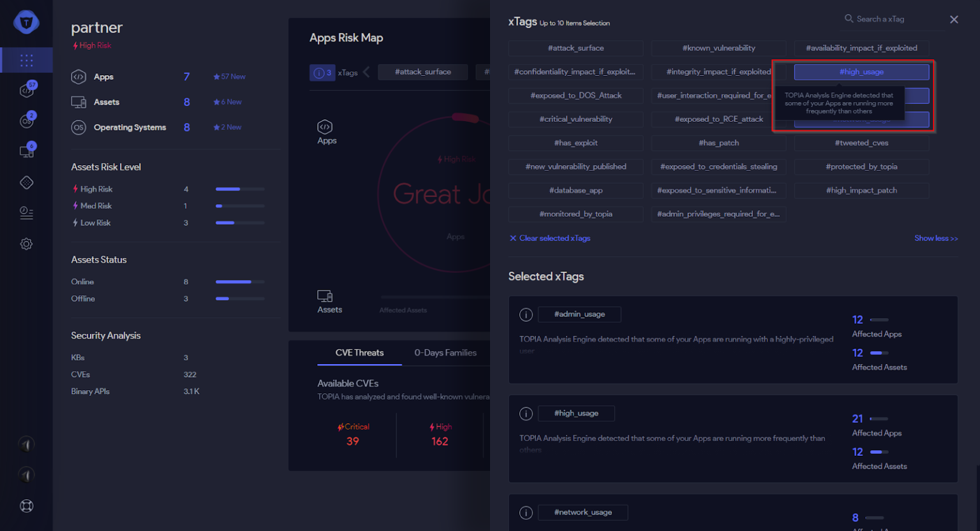Click the left chevron beside xTags in Risk Map
The image size is (980, 531).
366,72
